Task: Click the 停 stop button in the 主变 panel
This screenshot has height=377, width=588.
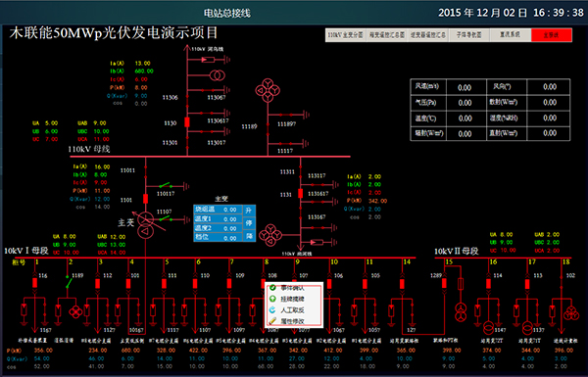Action: [x=249, y=223]
